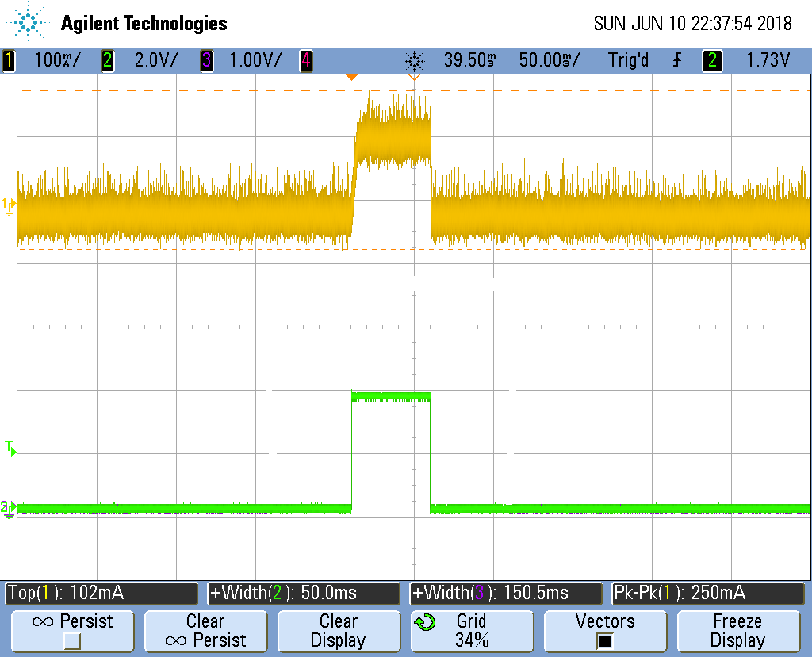Image resolution: width=812 pixels, height=657 pixels.
Task: Click the channel 1 100mA/ scale value
Action: click(x=57, y=60)
